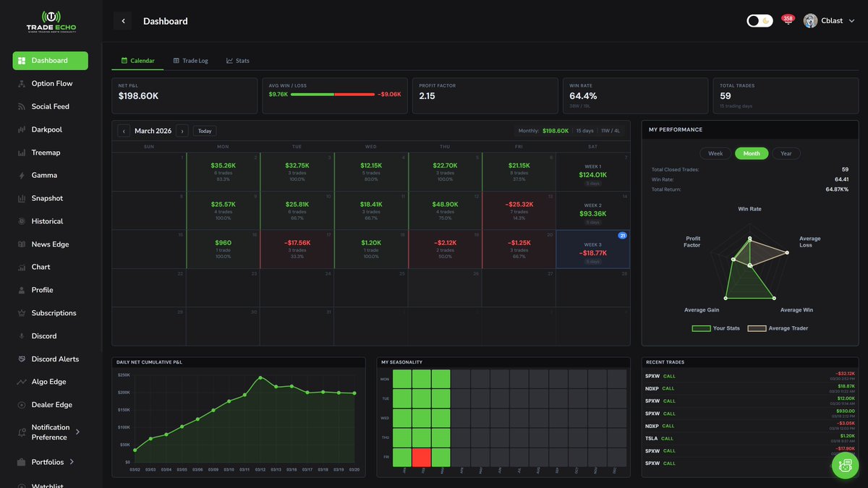The height and width of the screenshot is (488, 868).
Task: Open Darkpool page from sidebar
Action: pyautogui.click(x=47, y=130)
